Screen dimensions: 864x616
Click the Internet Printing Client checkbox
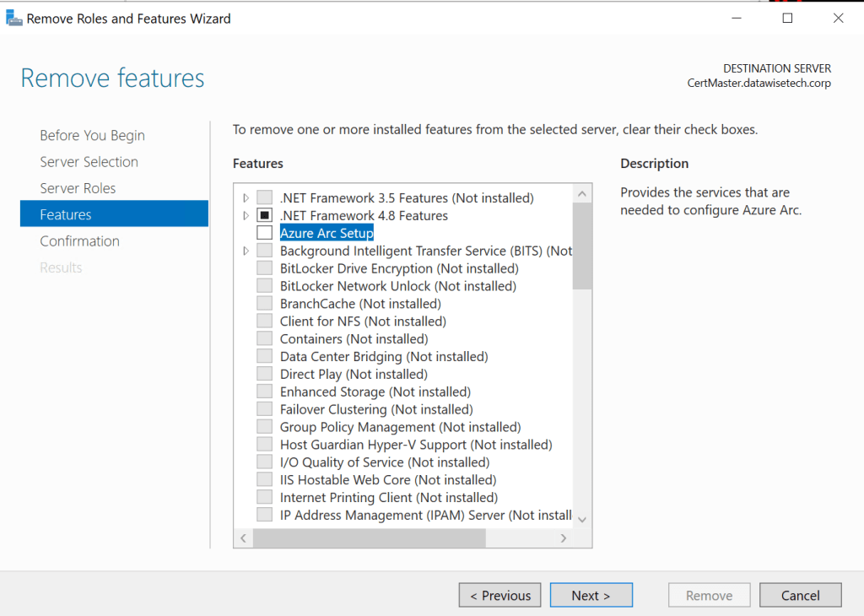264,498
